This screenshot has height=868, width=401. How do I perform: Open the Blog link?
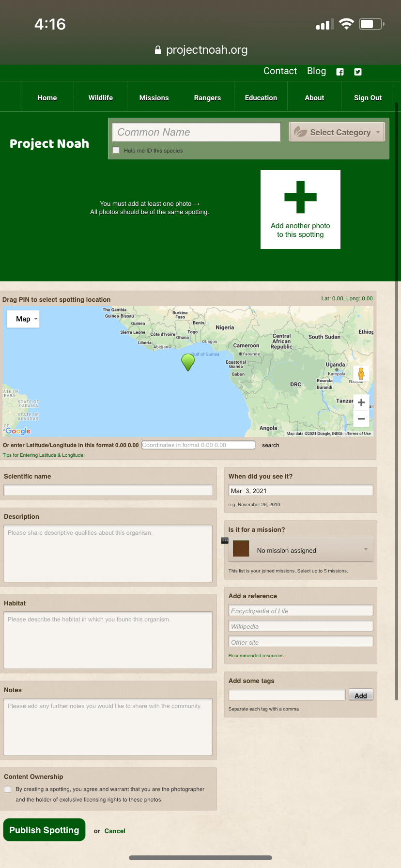point(316,71)
